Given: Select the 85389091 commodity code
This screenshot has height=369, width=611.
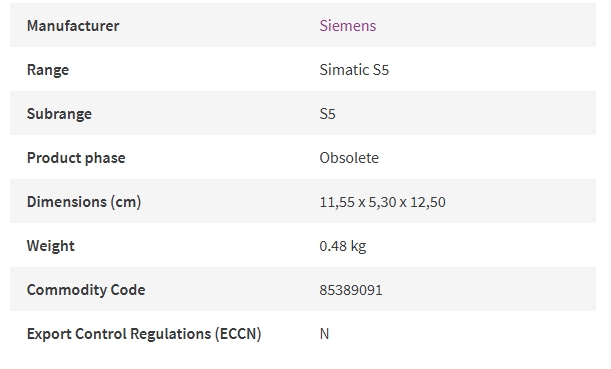Looking at the screenshot, I should coord(351,290).
